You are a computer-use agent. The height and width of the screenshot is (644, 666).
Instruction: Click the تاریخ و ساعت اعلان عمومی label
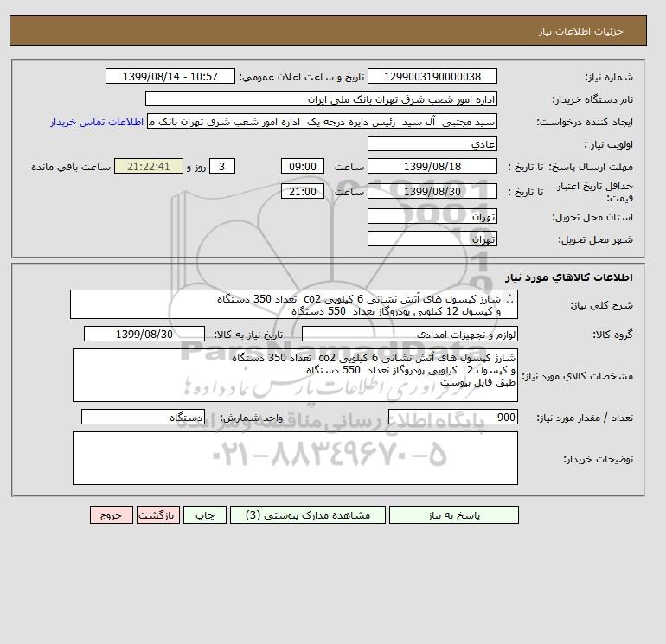302,77
